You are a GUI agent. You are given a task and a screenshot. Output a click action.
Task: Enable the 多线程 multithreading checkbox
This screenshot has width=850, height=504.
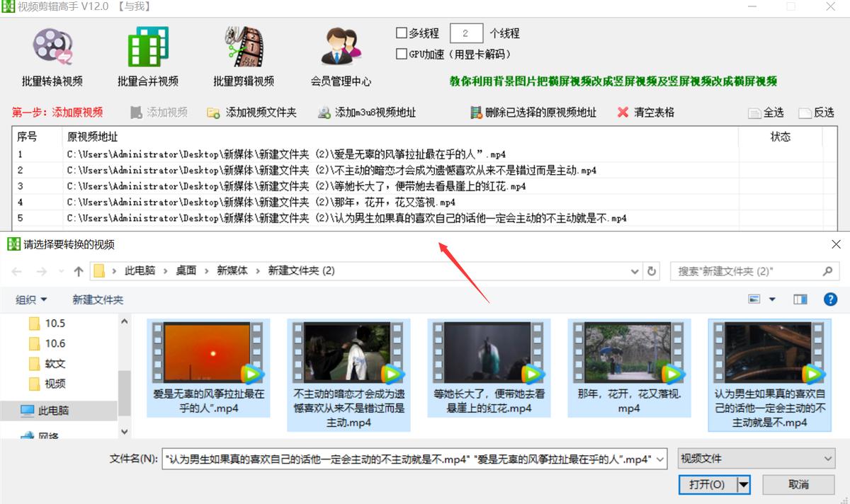pos(400,33)
